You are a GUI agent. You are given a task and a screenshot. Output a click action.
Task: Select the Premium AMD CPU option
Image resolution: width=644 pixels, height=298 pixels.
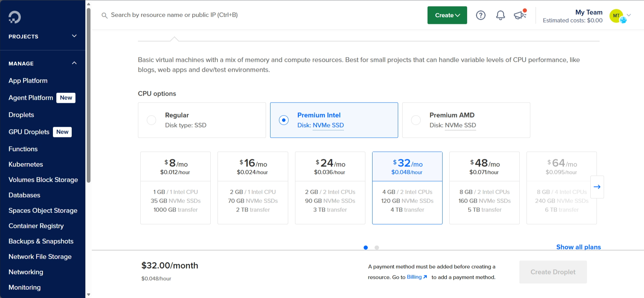[466, 120]
